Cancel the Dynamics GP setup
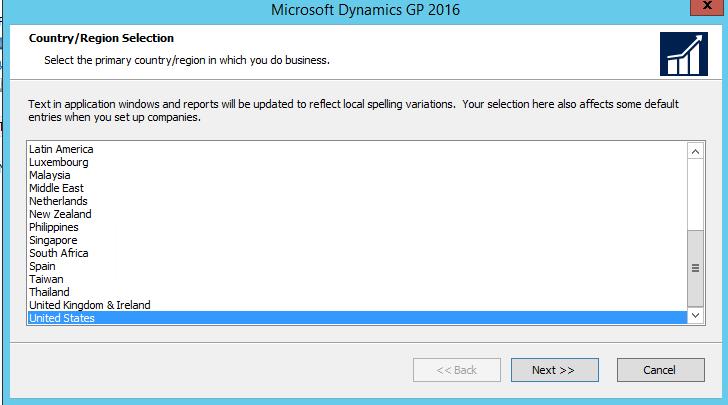The height and width of the screenshot is (405, 728). (660, 370)
